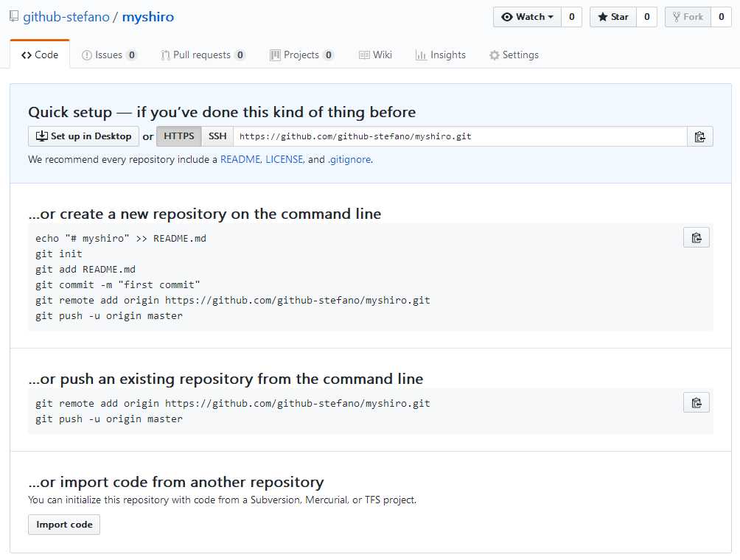This screenshot has width=740, height=560.
Task: Open the Settings tab
Action: pos(514,55)
